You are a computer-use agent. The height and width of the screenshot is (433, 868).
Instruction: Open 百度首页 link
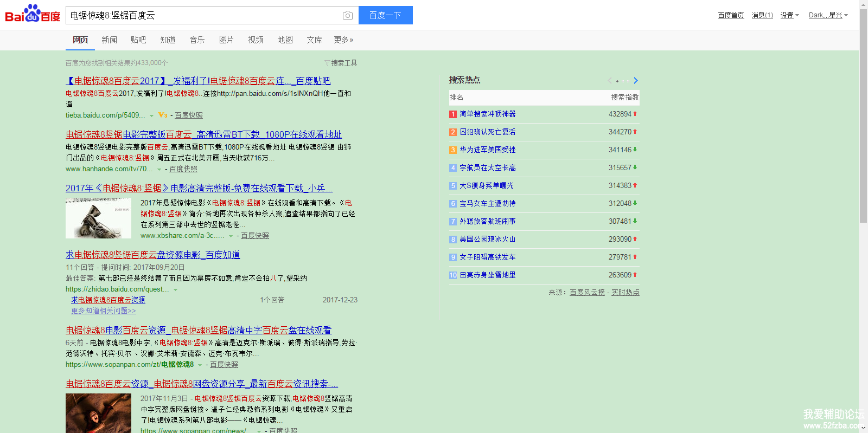pos(731,15)
